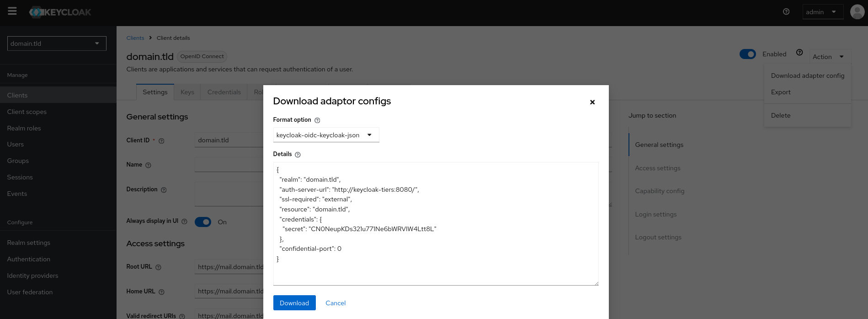
Task: Close the Download adaptor configs dialog
Action: click(592, 102)
